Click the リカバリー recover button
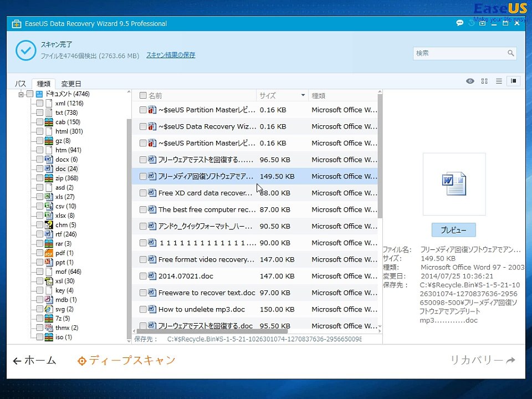 pos(483,360)
